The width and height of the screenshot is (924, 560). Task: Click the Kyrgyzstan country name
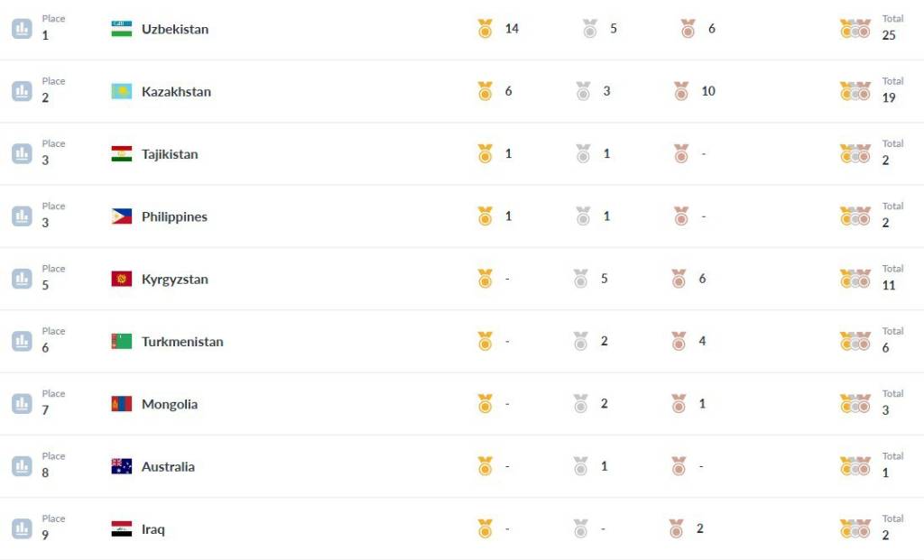click(x=175, y=280)
